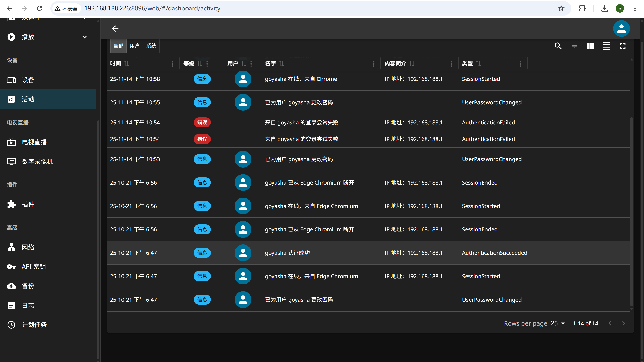This screenshot has width=644, height=362.
Task: Bookmark this page with the star icon
Action: 561,9
